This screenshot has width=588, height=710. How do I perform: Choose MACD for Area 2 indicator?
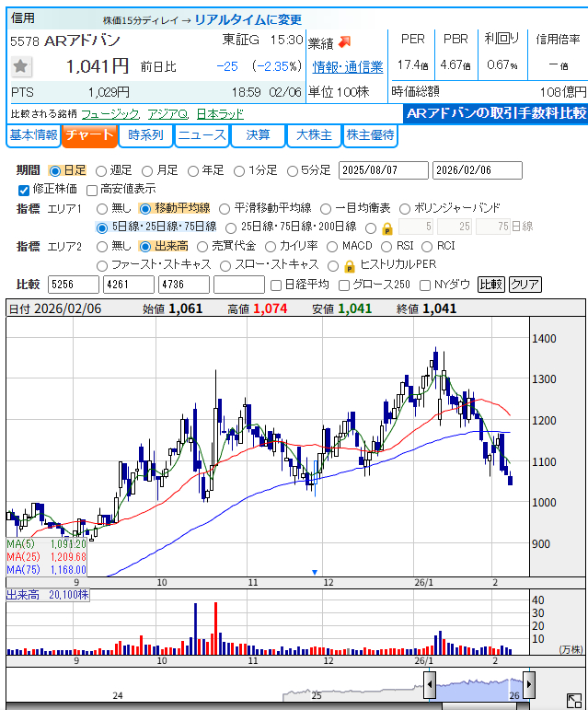[x=332, y=246]
